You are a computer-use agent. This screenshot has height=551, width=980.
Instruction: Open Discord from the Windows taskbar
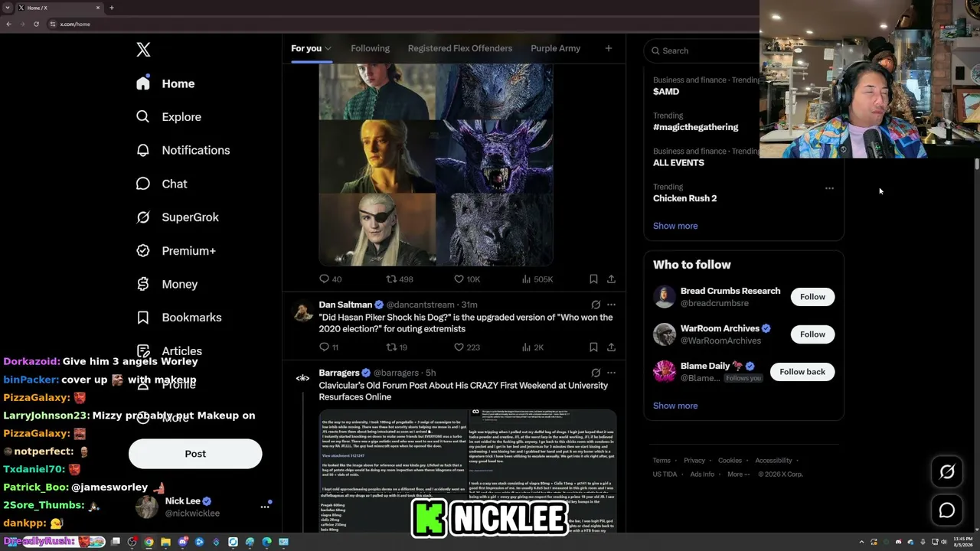click(183, 542)
